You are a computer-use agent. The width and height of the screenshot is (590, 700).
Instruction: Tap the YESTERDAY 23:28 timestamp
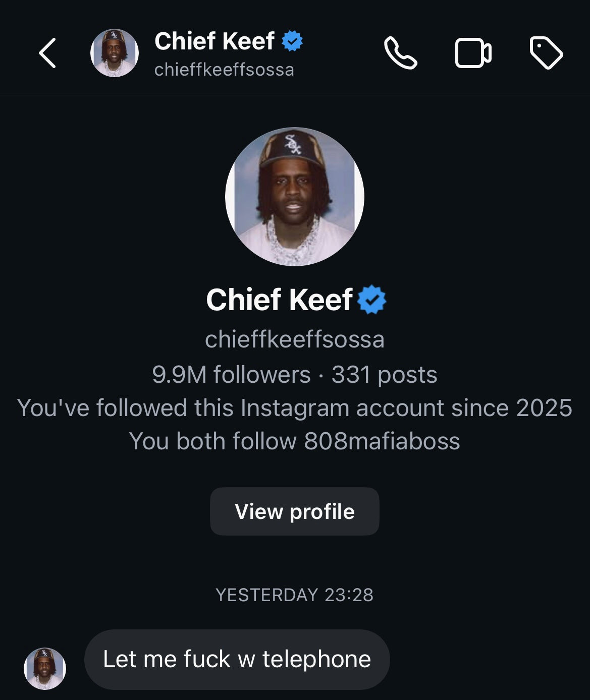click(295, 595)
